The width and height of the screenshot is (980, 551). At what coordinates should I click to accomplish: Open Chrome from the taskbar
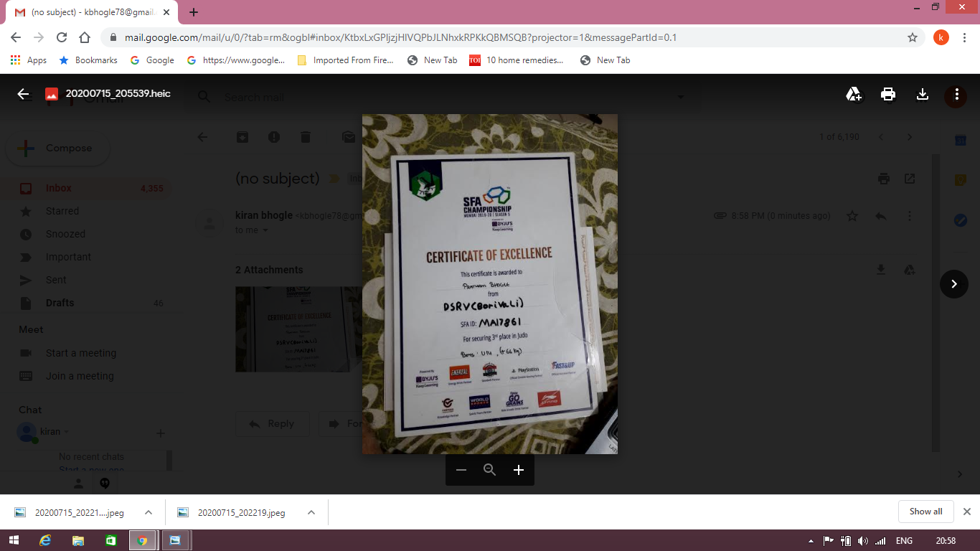[x=142, y=540]
